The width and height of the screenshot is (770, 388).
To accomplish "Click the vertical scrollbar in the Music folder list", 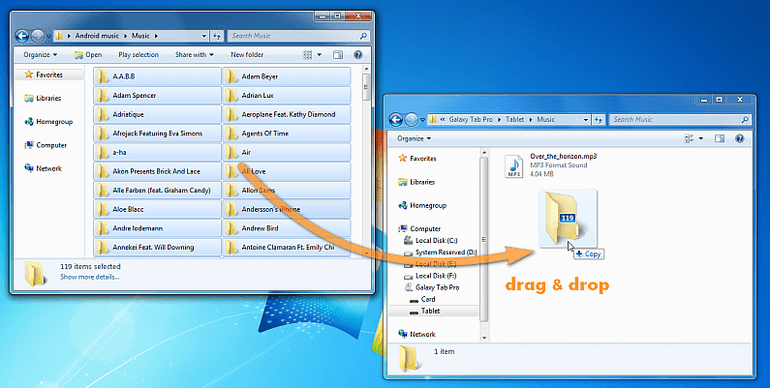I will click(x=366, y=165).
